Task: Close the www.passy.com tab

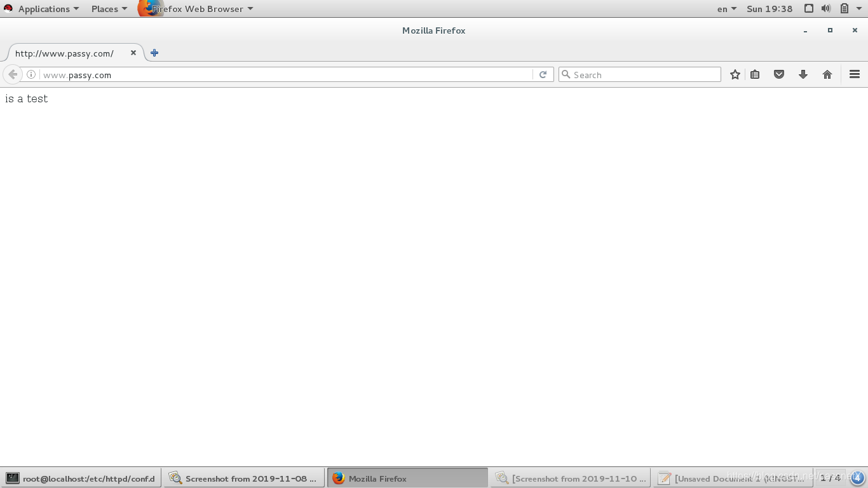Action: 133,53
